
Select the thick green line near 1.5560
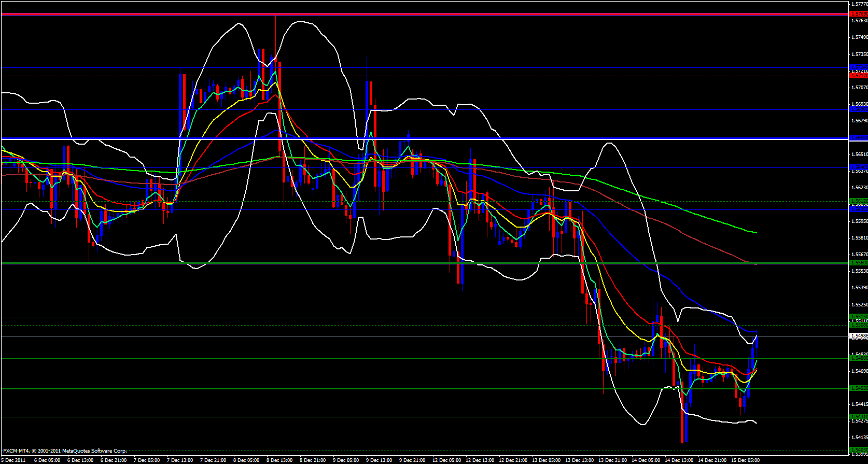click(415, 263)
